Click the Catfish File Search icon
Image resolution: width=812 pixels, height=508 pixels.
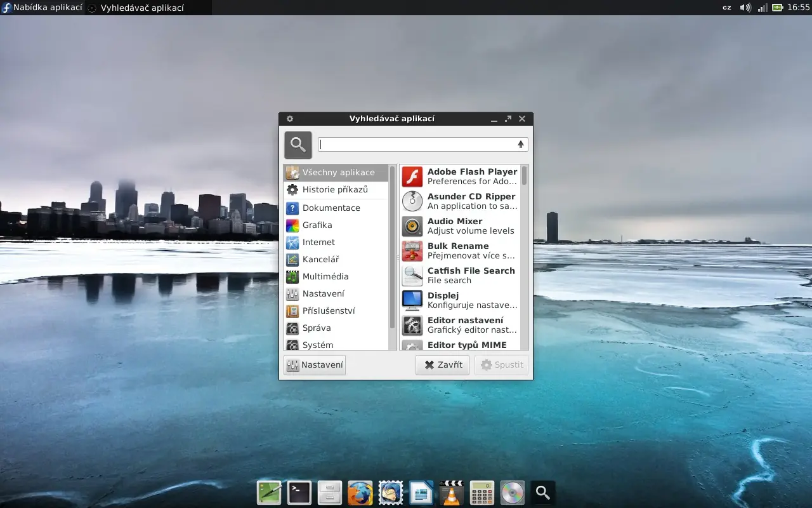412,276
